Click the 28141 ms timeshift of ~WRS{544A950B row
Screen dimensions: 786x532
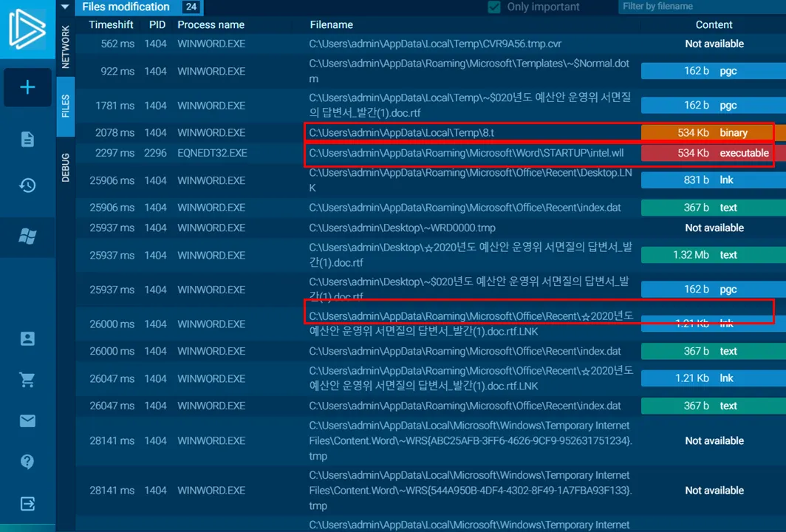tap(112, 491)
